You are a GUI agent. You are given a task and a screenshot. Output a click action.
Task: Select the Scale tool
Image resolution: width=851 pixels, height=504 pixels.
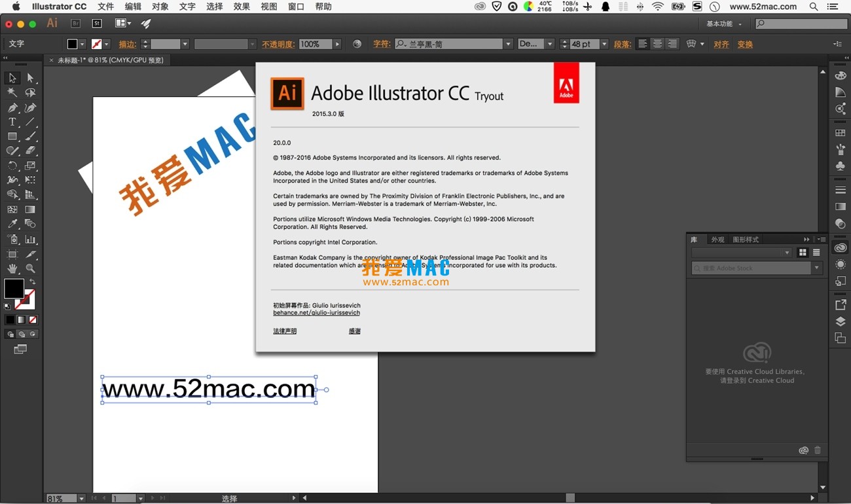pos(30,166)
